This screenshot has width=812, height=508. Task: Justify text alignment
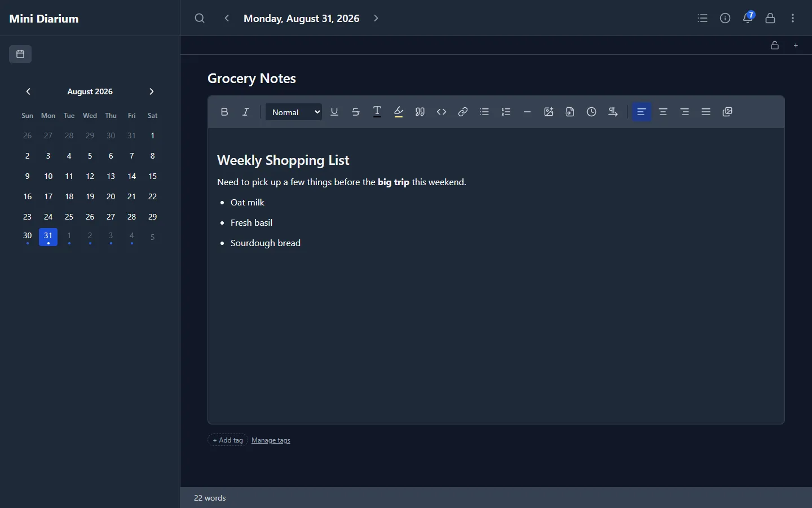click(706, 112)
